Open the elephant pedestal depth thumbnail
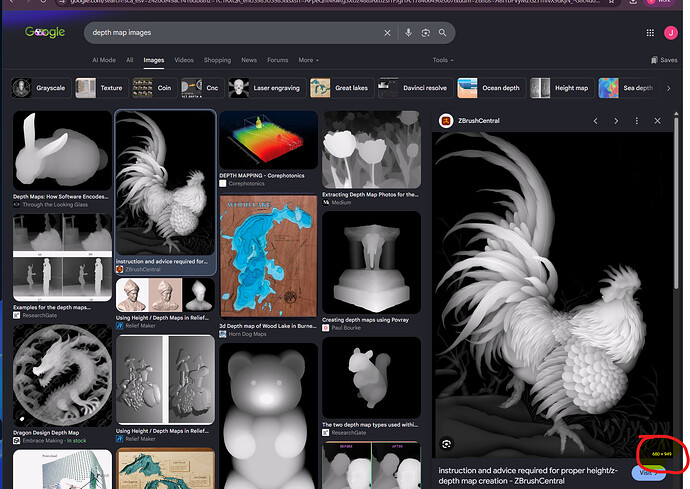690x489 pixels. 371,262
